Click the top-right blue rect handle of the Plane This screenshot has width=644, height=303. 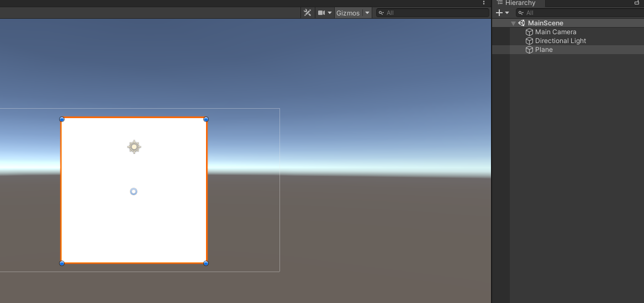tap(206, 119)
